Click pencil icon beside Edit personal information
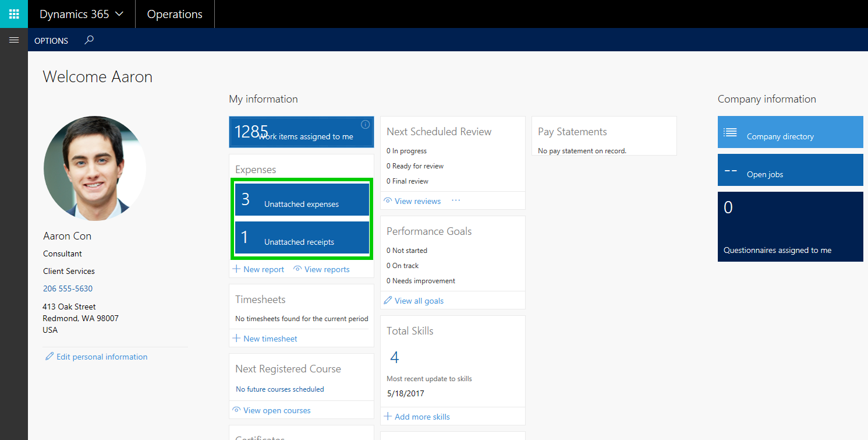This screenshot has height=440, width=868. pyautogui.click(x=49, y=357)
